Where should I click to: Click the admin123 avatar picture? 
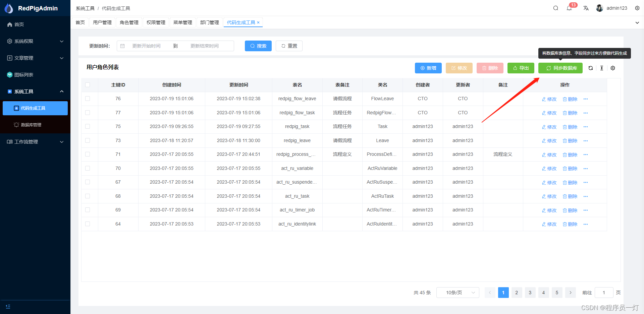pos(600,8)
